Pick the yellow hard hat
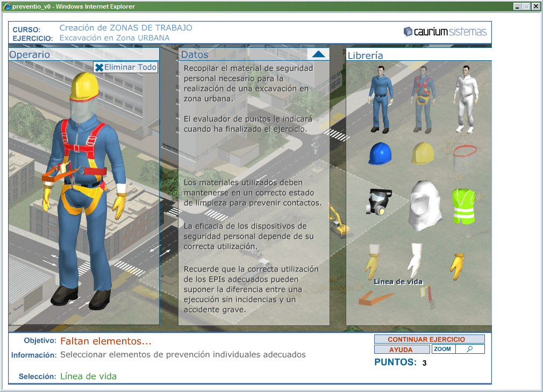The height and width of the screenshot is (392, 543). (422, 153)
